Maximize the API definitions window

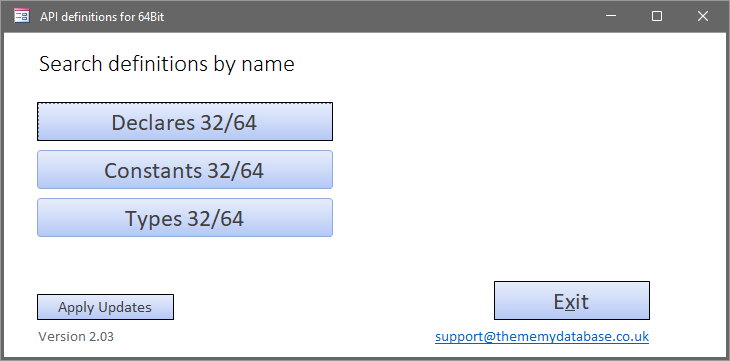click(x=657, y=16)
